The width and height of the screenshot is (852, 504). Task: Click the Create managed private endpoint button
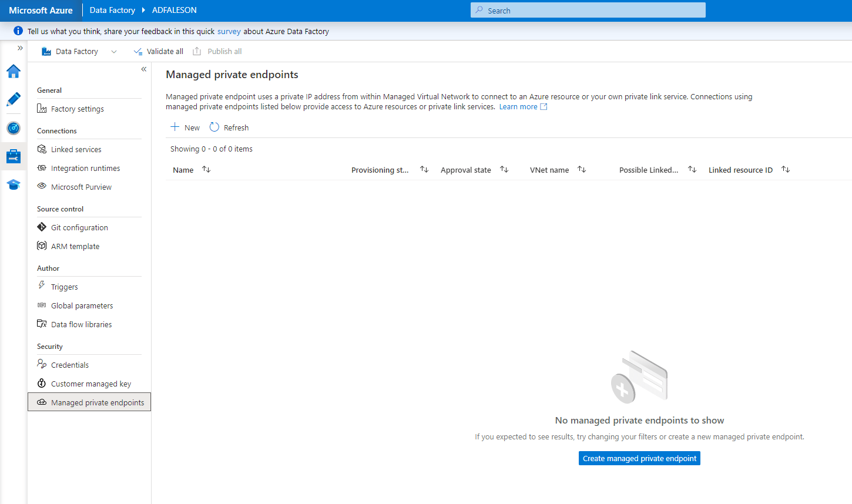pos(639,458)
